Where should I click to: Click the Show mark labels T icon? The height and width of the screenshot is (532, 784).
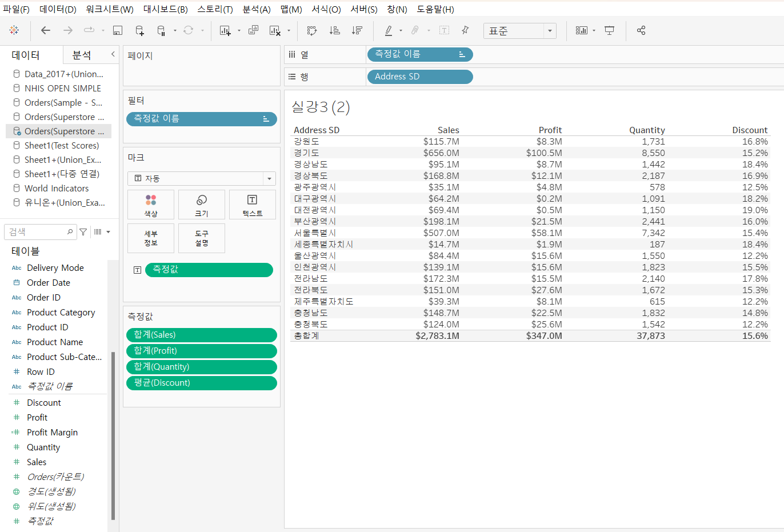pyautogui.click(x=444, y=30)
